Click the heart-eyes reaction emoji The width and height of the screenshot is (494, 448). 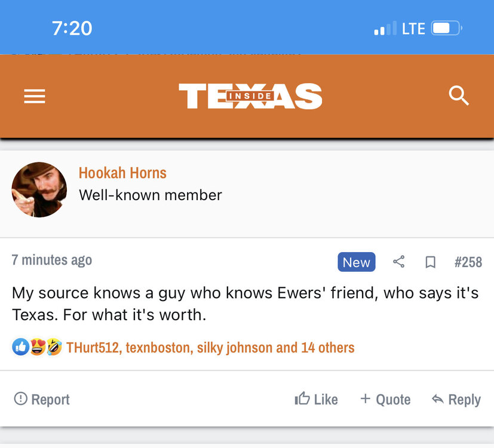[37, 347]
